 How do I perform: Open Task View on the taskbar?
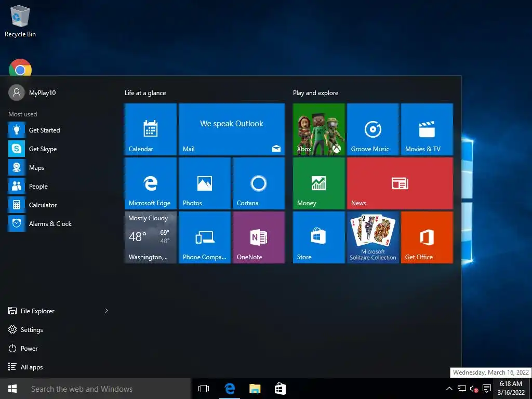pyautogui.click(x=204, y=389)
